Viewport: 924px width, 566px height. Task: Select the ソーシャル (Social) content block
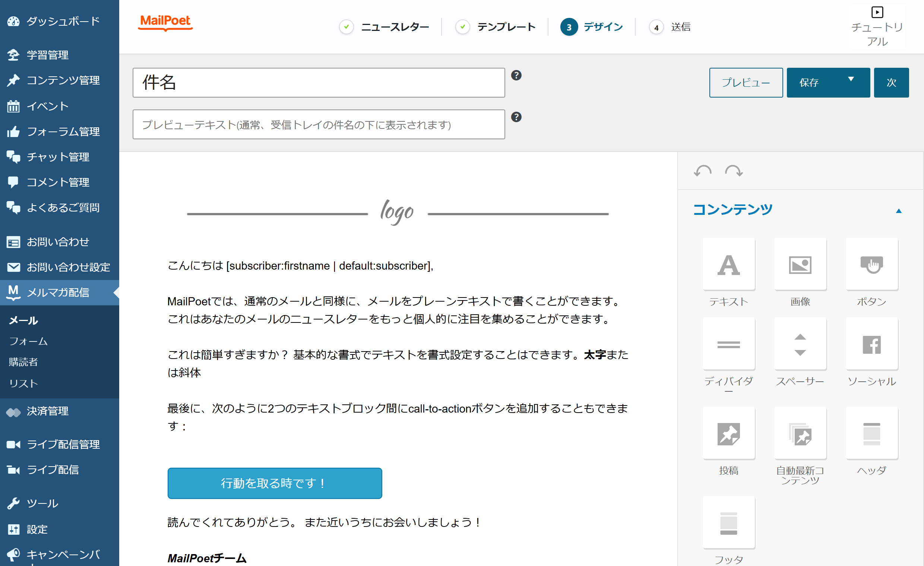point(871,344)
